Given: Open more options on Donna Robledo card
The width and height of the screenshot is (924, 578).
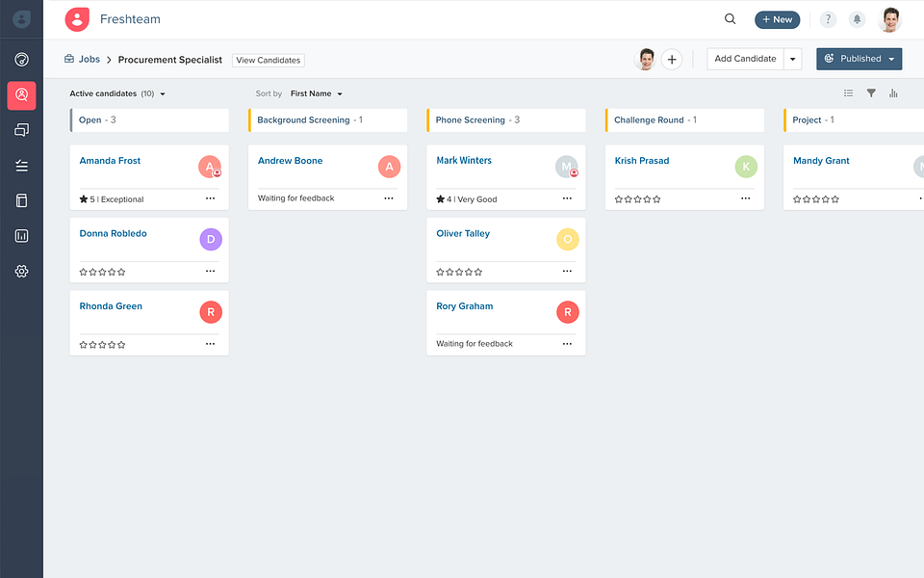Looking at the screenshot, I should point(211,271).
